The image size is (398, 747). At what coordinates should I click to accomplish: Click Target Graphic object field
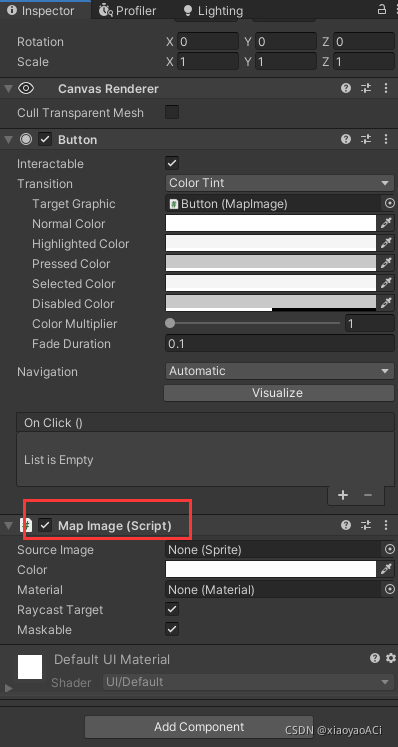coord(273,204)
